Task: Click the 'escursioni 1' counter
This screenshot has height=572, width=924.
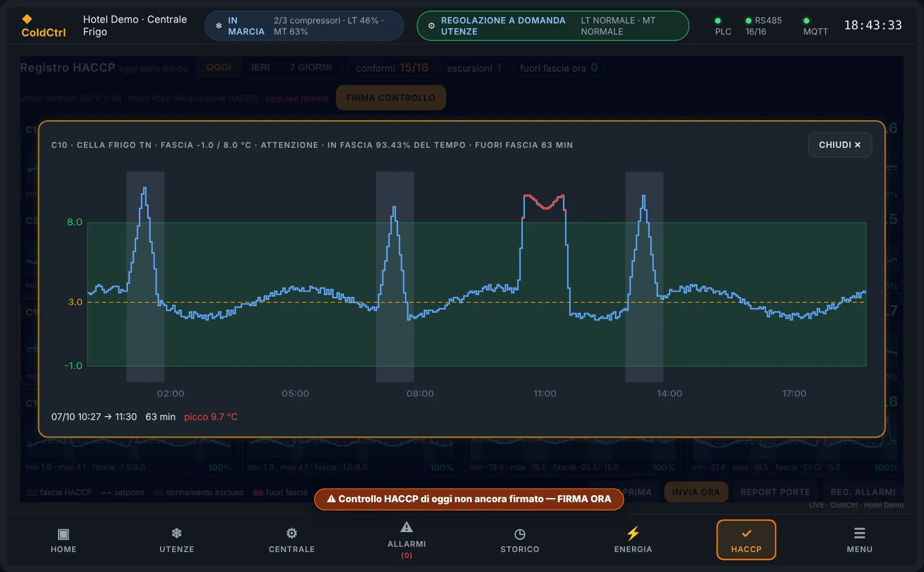Action: tap(474, 68)
